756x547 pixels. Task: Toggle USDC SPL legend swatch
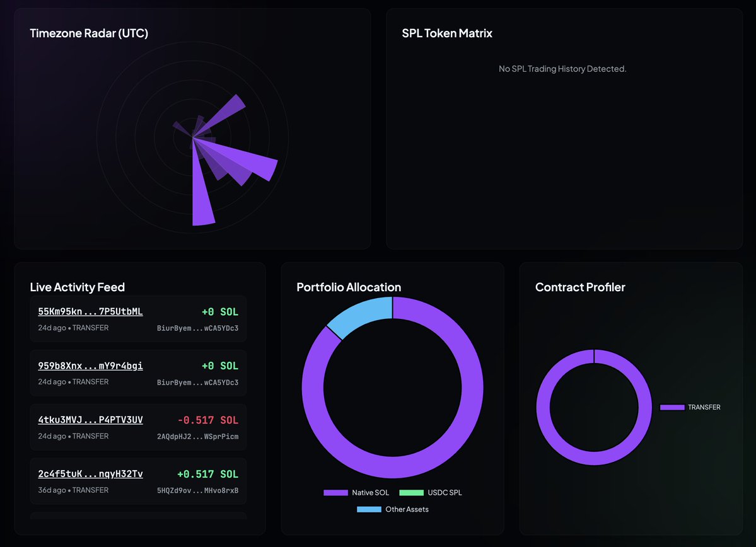411,493
